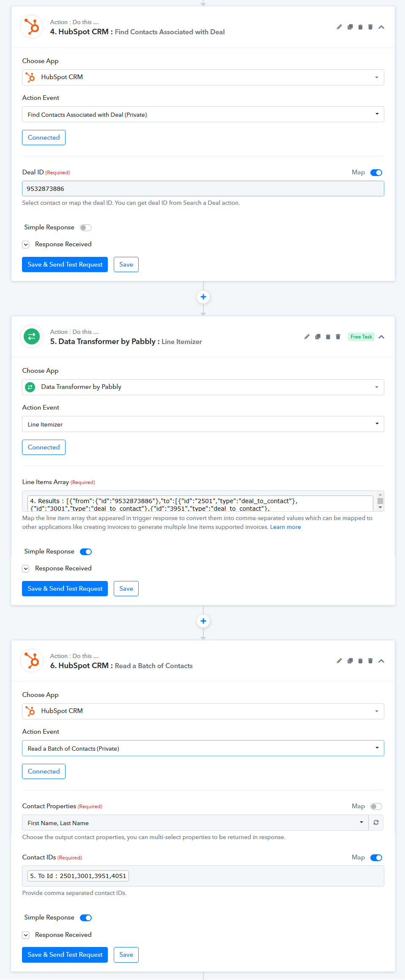The image size is (405, 980).
Task: Click the Deal ID input field
Action: click(203, 189)
